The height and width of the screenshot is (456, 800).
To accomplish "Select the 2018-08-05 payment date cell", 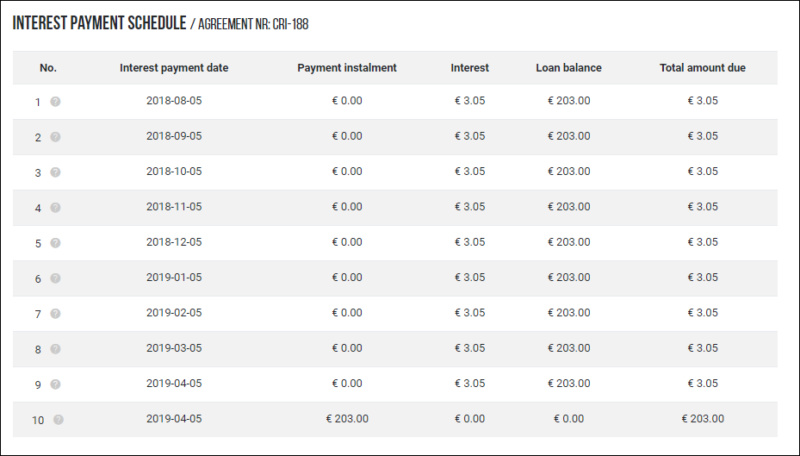I will [x=174, y=100].
